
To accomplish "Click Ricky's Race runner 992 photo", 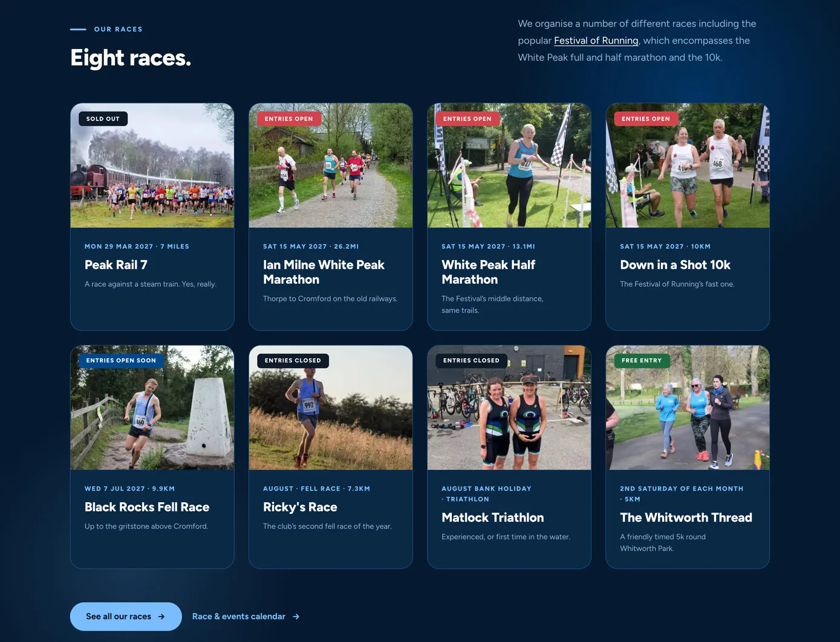I will click(331, 408).
